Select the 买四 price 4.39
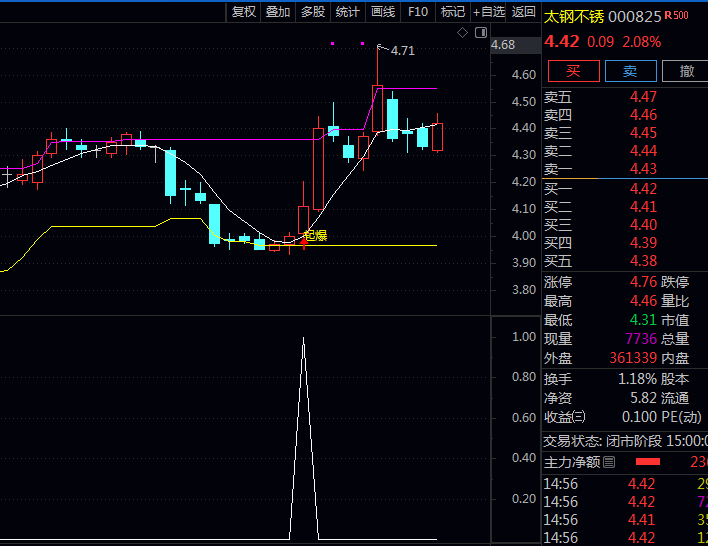This screenshot has height=546, width=708. (643, 243)
